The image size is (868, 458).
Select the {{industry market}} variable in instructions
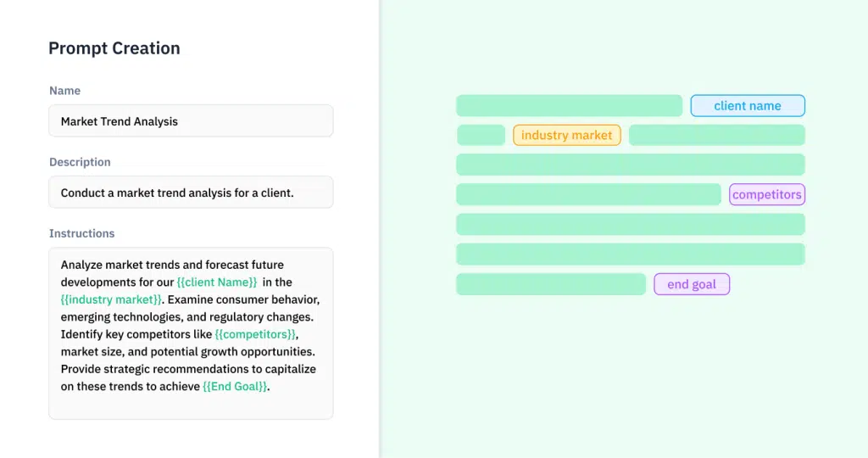[111, 299]
